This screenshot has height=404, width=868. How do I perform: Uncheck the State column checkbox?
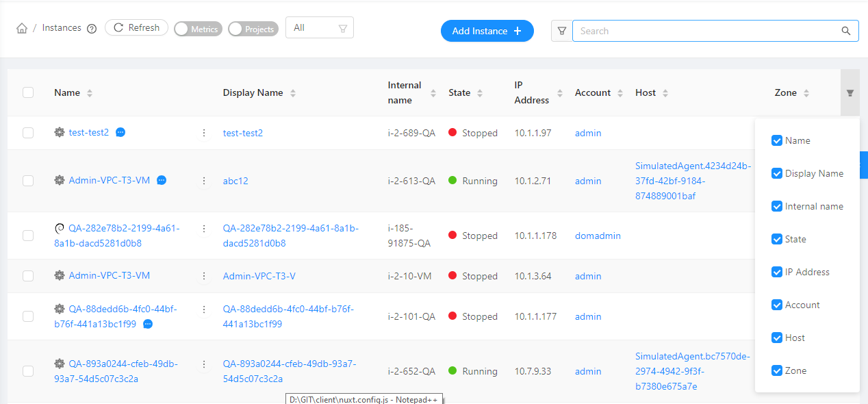pyautogui.click(x=777, y=239)
